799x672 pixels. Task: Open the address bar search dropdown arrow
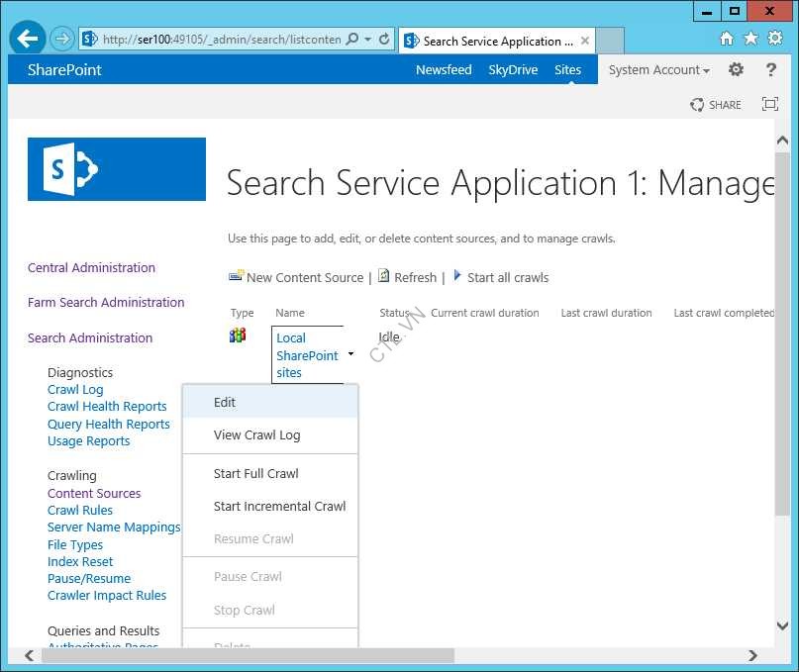pyautogui.click(x=368, y=40)
